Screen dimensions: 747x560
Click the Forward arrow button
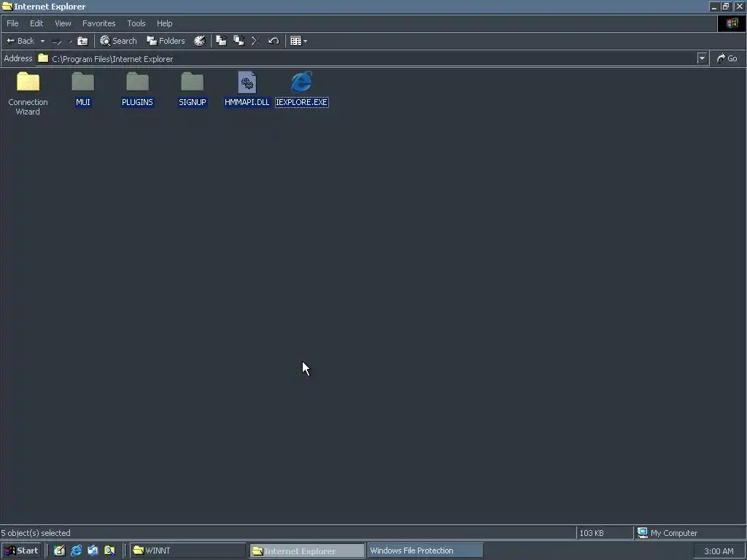tap(57, 42)
